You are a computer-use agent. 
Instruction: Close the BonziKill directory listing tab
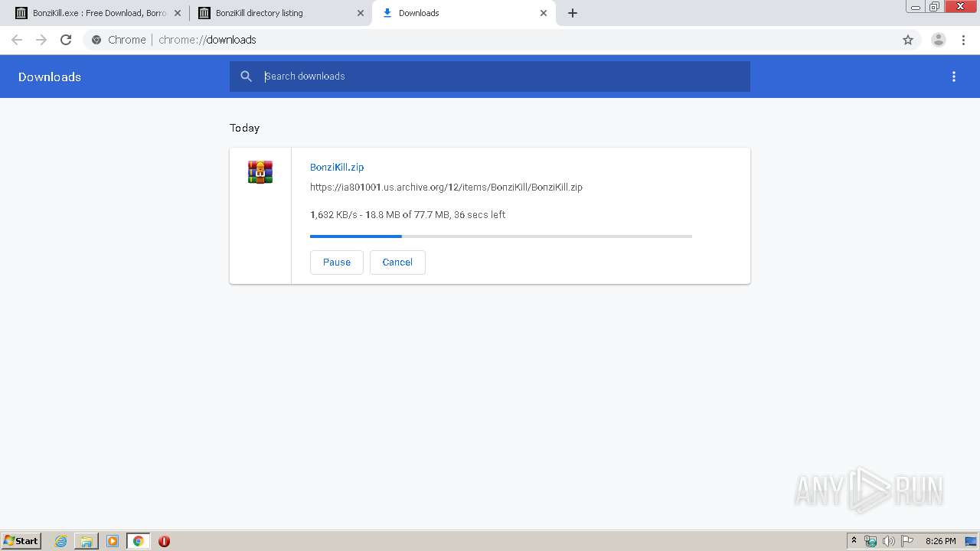(361, 13)
